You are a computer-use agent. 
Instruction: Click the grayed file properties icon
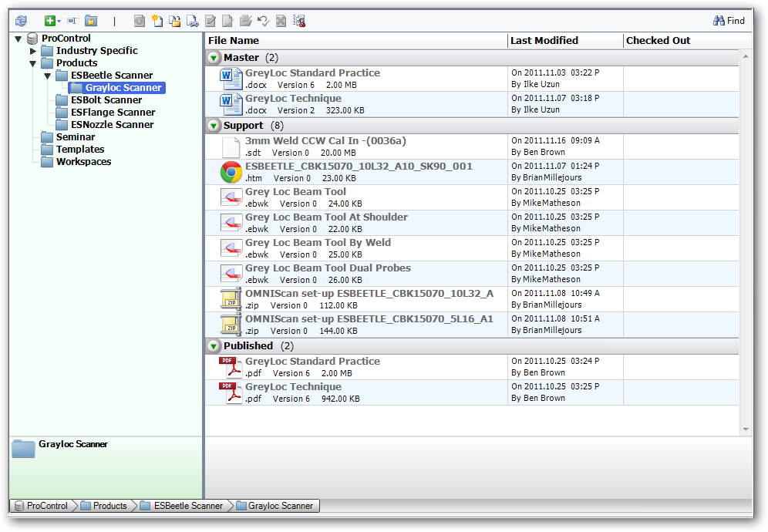coord(140,21)
